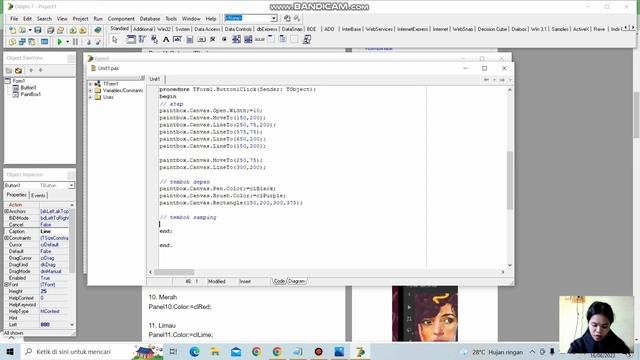Select PaintBox1 in Object TreeView
640x360 pixels.
tap(30, 94)
